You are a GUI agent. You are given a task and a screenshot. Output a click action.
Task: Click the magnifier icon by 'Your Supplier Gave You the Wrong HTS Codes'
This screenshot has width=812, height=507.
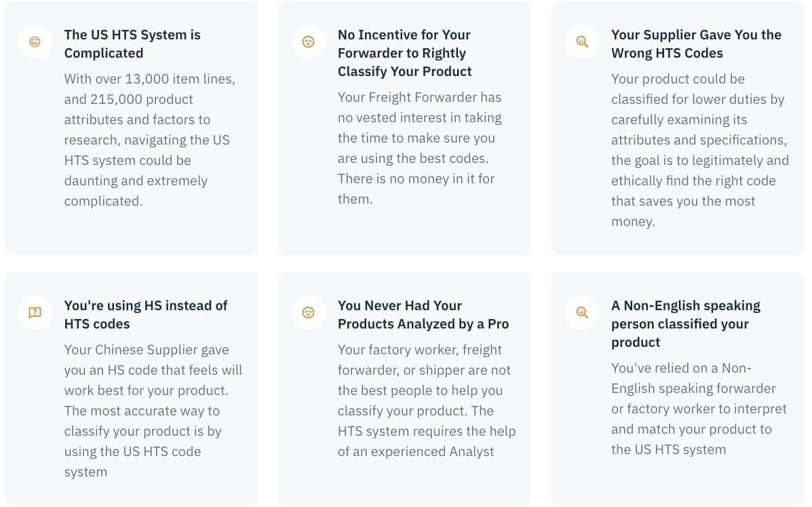(x=581, y=41)
